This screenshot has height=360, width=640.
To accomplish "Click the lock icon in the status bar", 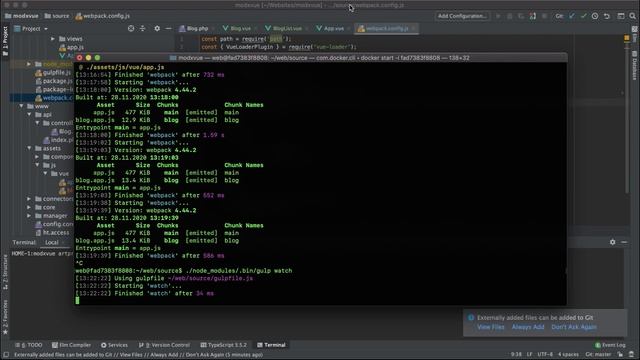I will pos(620,355).
